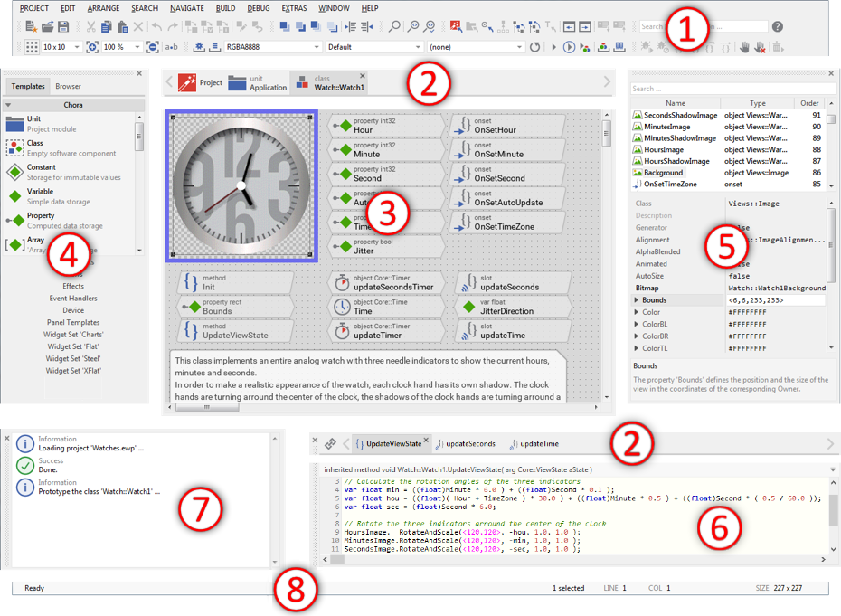This screenshot has height=616, width=841.
Task: Switch to the updateTime code tab
Action: 534,444
